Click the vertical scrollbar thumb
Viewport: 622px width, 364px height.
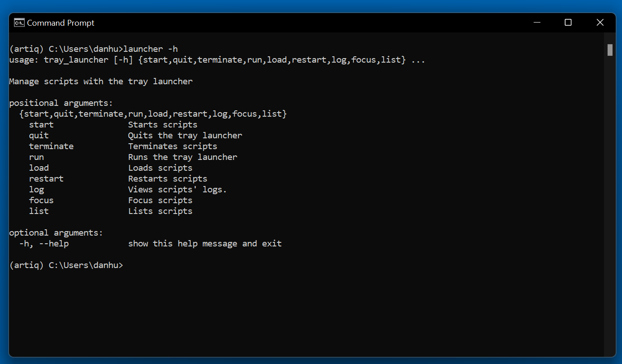(x=610, y=50)
